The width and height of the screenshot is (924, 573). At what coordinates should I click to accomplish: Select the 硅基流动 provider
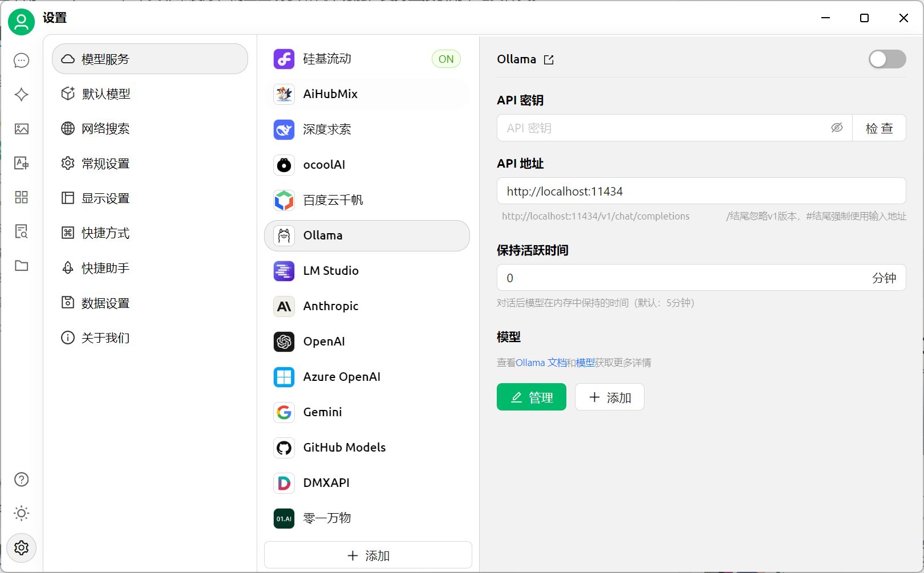367,59
